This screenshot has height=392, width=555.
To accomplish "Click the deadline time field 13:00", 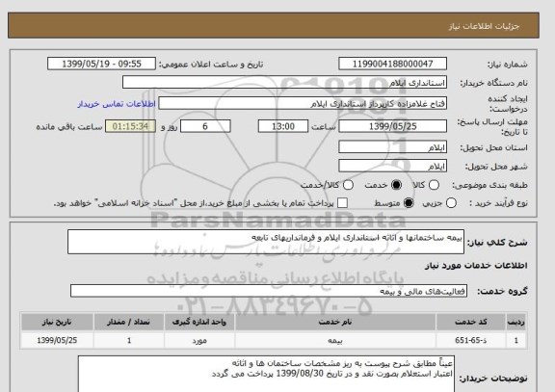I will [x=283, y=126].
